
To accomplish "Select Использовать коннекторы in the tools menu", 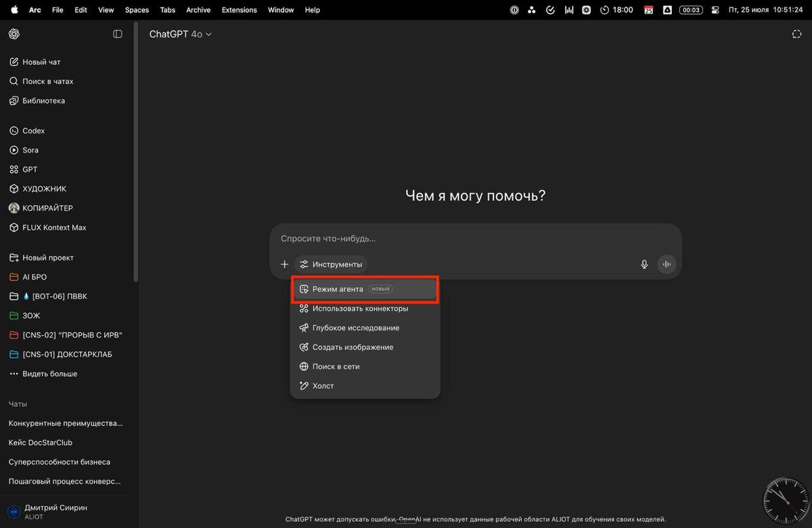I will coord(365,309).
